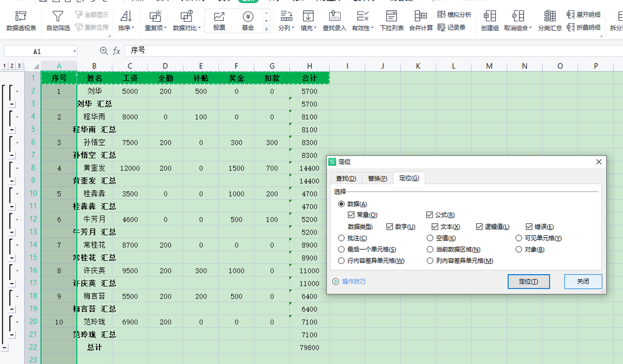Select the 批注(C) radio option
The image size is (623, 364).
[x=341, y=238]
